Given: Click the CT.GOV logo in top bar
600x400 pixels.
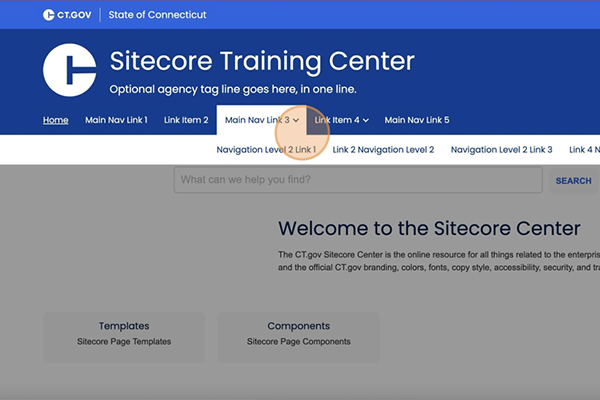Looking at the screenshot, I should 66,15.
